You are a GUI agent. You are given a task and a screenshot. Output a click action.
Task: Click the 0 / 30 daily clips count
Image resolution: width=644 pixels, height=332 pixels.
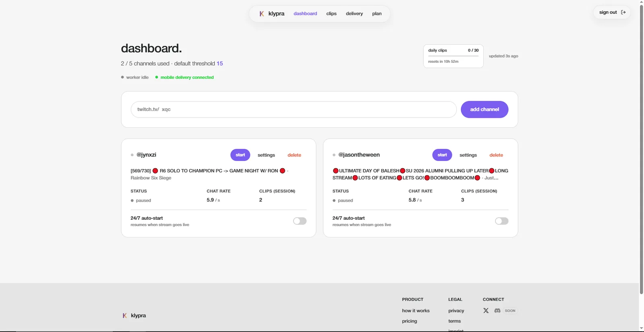(x=473, y=50)
